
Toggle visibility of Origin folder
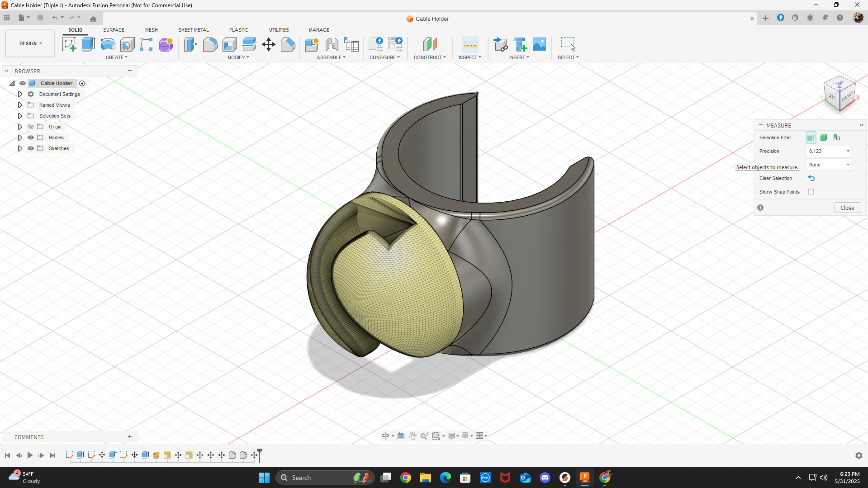[x=31, y=127]
